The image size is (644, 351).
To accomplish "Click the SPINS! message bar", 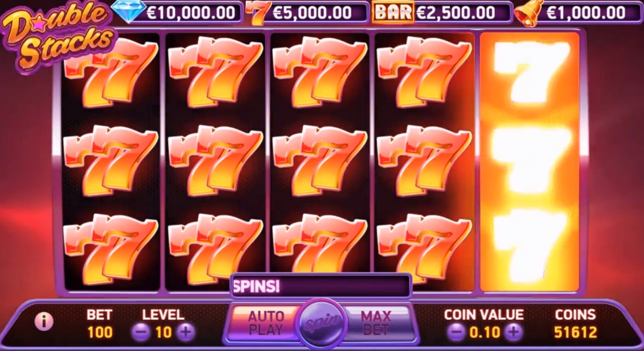I will pos(321,286).
